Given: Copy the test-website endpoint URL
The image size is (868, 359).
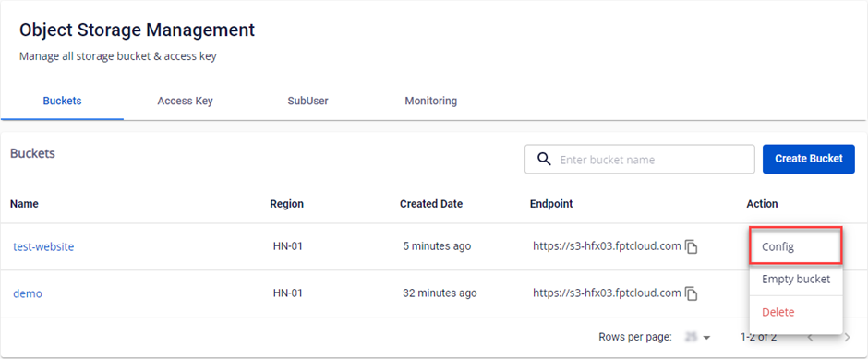Looking at the screenshot, I should (691, 246).
